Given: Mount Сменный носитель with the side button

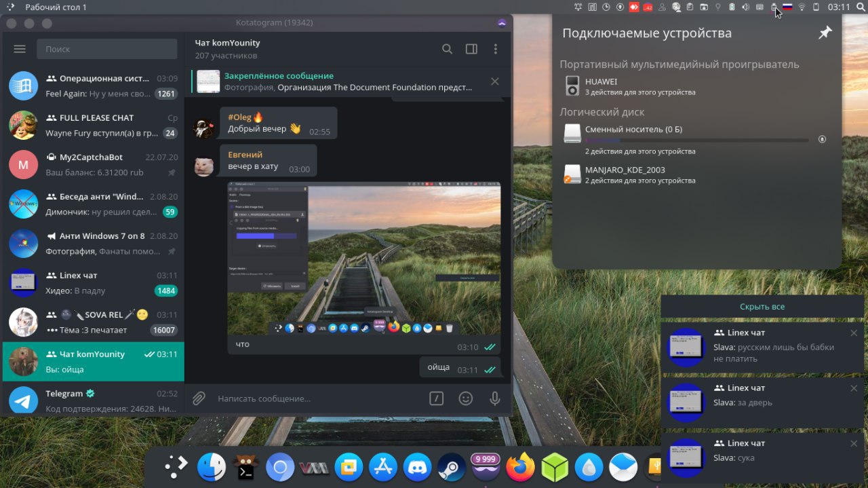Looking at the screenshot, I should (823, 139).
